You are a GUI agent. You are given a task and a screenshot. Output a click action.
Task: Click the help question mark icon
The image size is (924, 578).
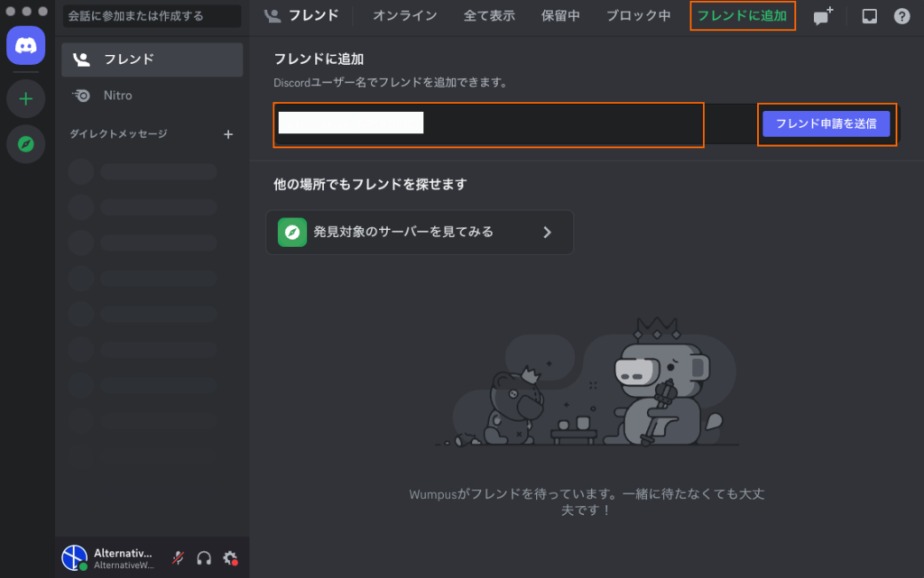(901, 16)
